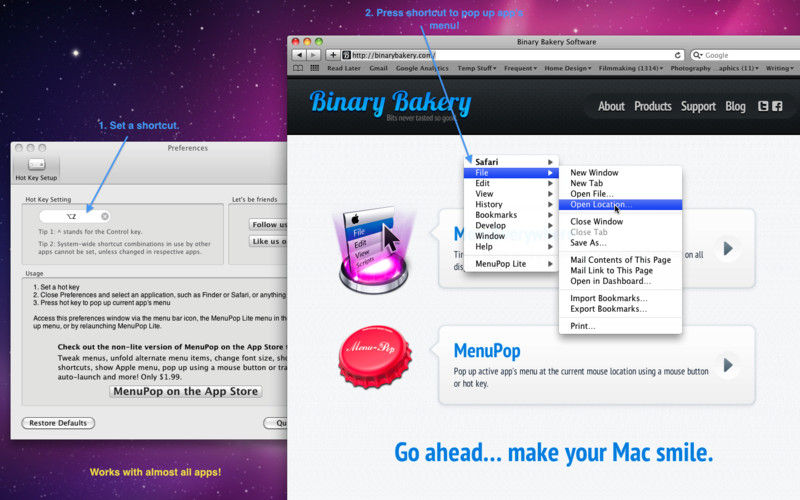Viewport: 800px width, 500px height.
Task: Click the MenuPop red bottle cap icon
Action: [x=375, y=357]
